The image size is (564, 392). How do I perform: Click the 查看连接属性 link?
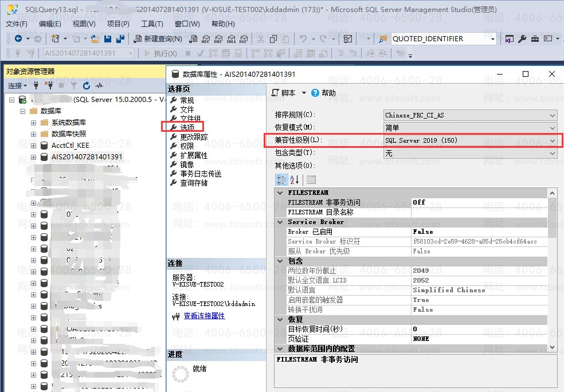[x=204, y=316]
